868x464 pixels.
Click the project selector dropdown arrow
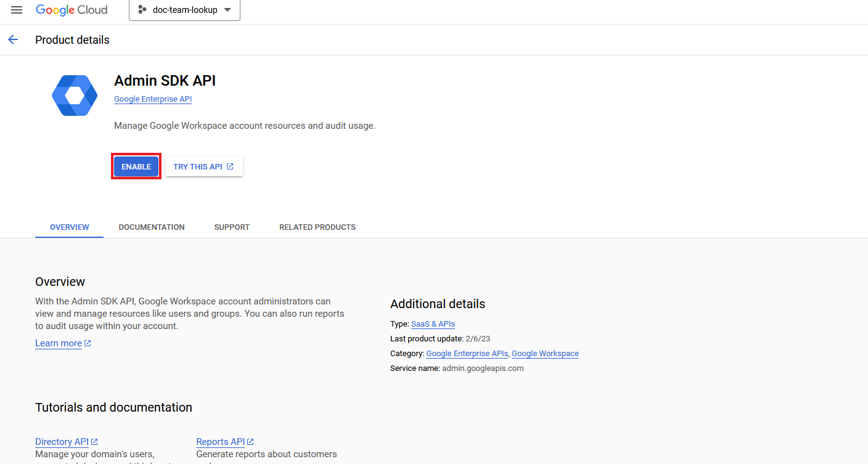click(x=227, y=10)
